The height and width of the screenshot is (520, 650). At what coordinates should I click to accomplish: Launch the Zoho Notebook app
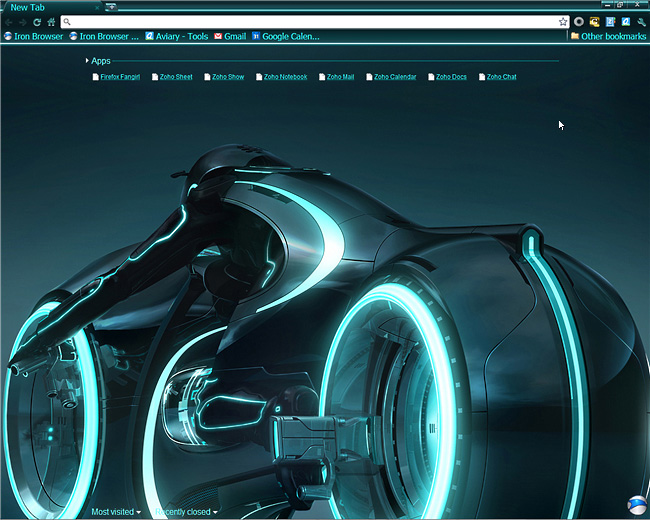tap(281, 77)
